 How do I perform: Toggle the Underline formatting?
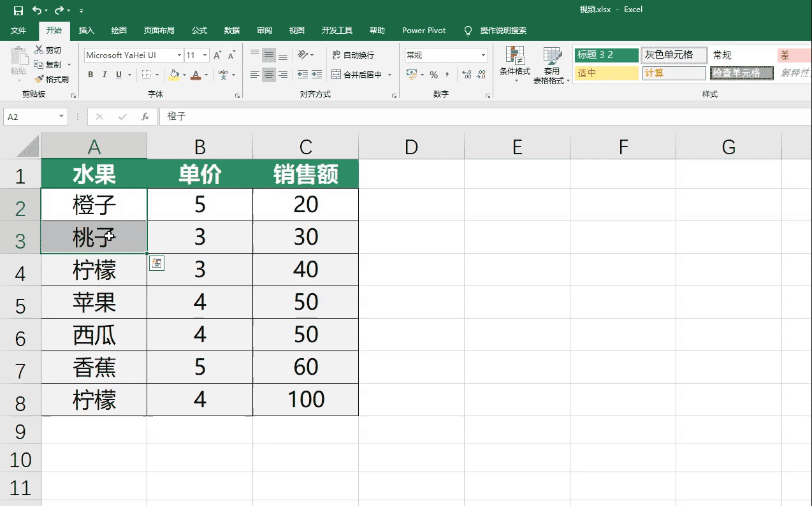[x=118, y=75]
